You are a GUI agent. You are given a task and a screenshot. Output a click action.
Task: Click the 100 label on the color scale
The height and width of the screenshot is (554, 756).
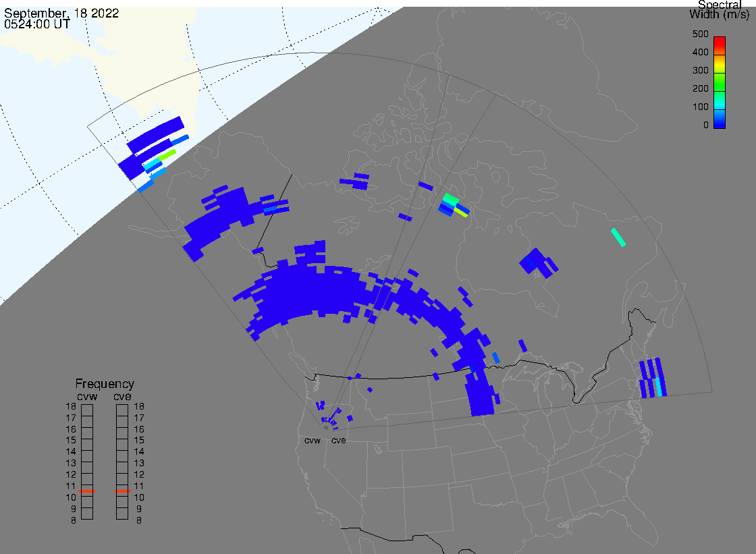pos(700,107)
